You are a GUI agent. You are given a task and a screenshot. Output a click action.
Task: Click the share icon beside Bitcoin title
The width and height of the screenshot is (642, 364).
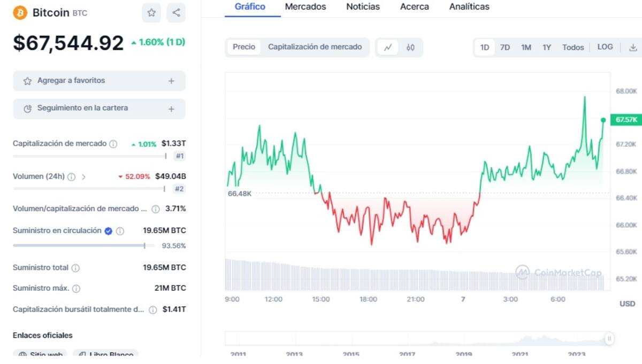tap(176, 13)
